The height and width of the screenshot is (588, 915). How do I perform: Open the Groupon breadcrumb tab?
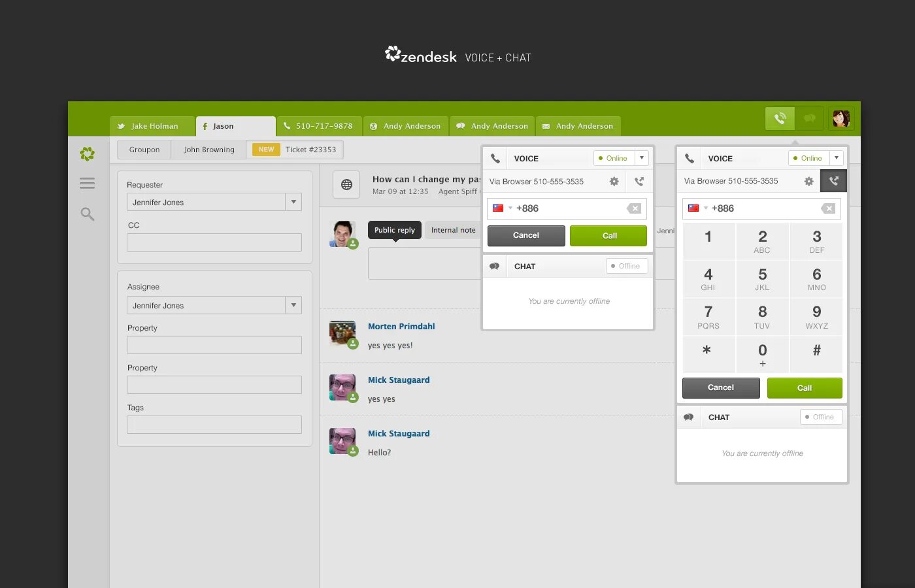coord(144,150)
